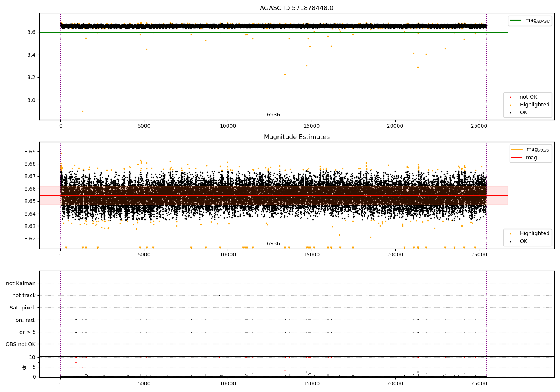Click the 10 tick on the dr axis
The width and height of the screenshot is (560, 392).
(x=32, y=358)
